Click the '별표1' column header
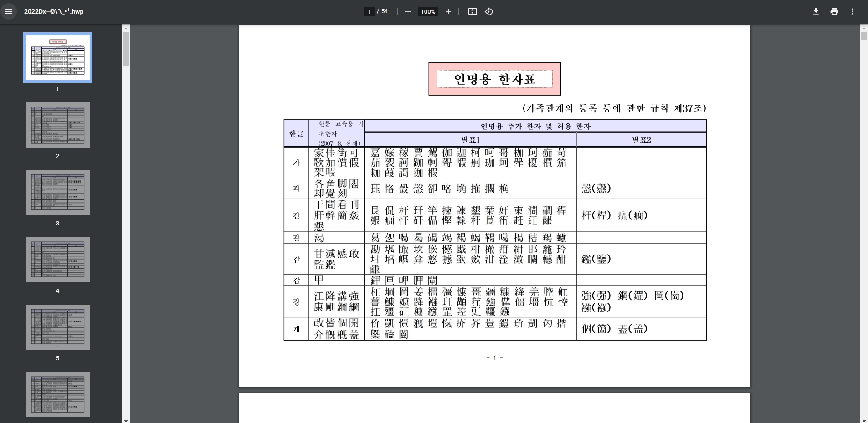 pos(471,140)
